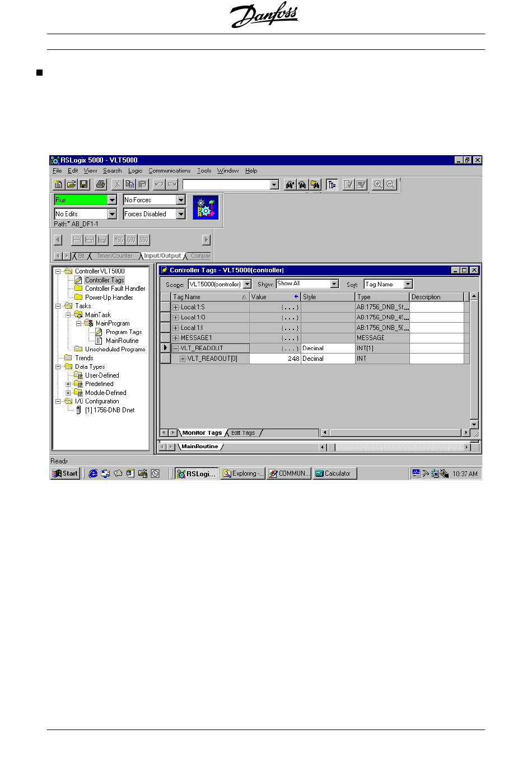Expand the Local:1:I tag

coord(176,328)
